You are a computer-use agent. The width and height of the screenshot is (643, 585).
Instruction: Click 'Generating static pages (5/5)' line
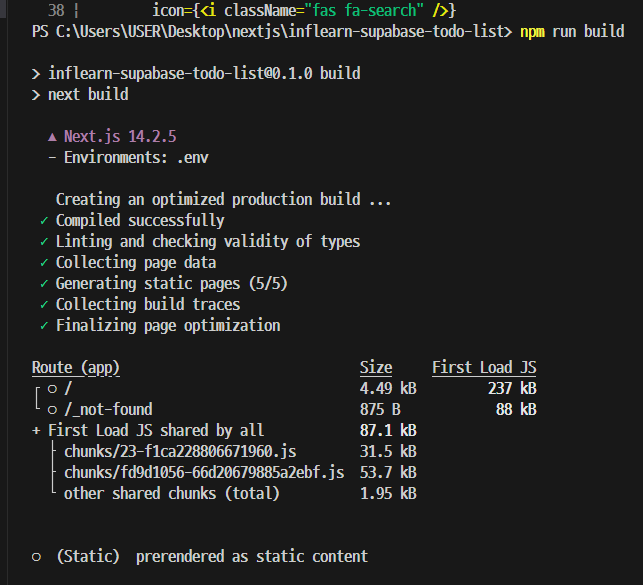[x=172, y=284]
